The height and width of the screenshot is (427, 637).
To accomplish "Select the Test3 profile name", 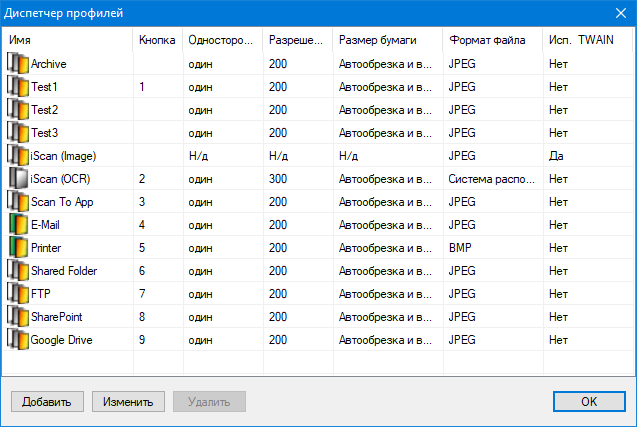I will coord(45,132).
